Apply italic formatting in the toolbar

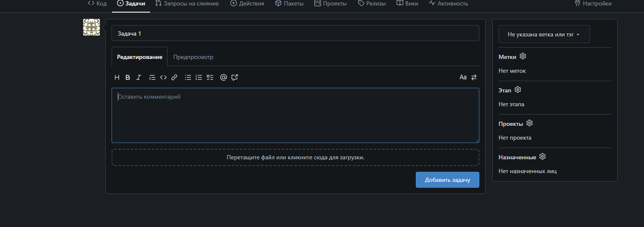pyautogui.click(x=139, y=77)
